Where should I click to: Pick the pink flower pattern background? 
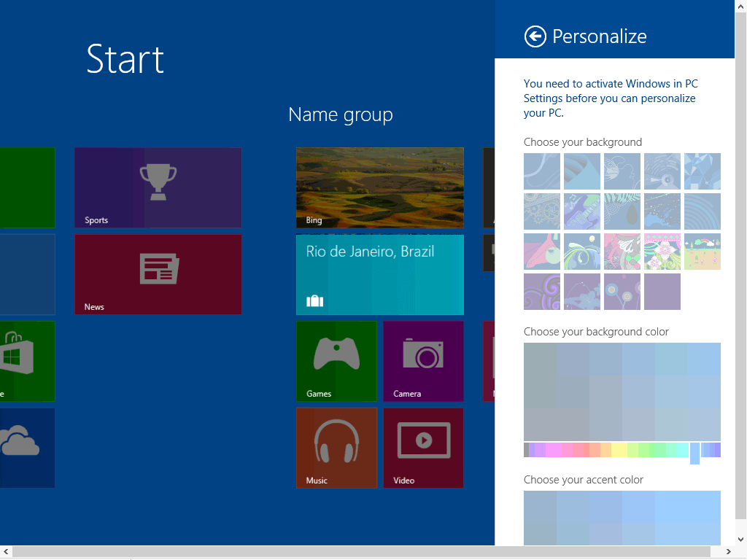coord(662,252)
